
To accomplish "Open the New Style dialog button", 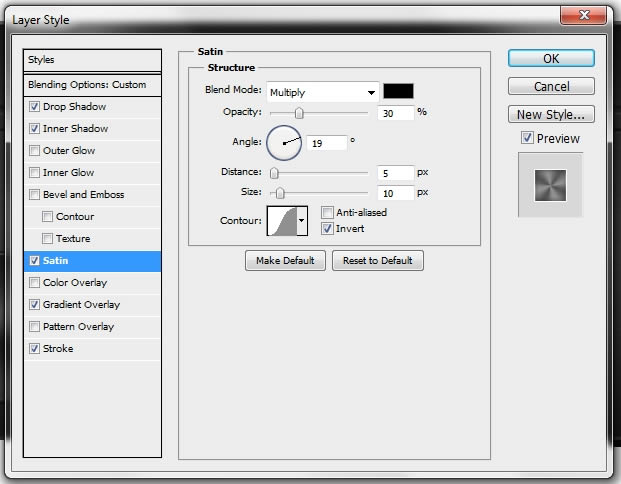I will [551, 114].
